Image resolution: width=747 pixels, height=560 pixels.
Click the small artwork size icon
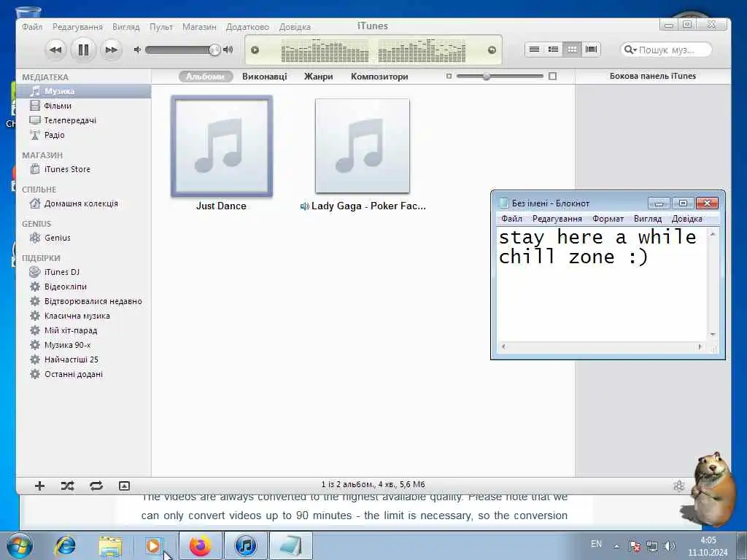pos(449,76)
